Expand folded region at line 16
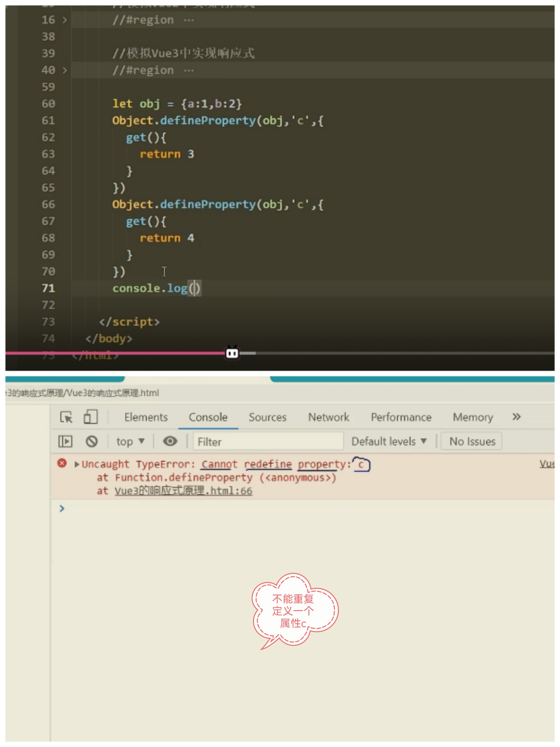The height and width of the screenshot is (747, 560). click(65, 20)
